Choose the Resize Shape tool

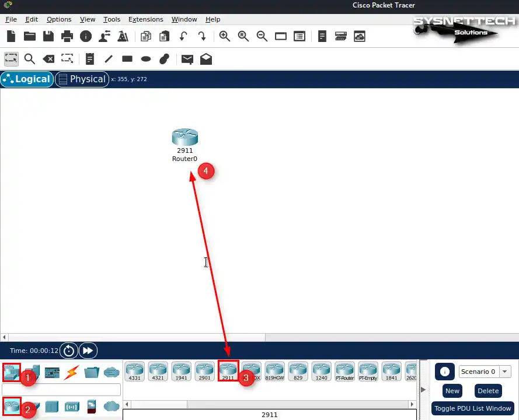(x=67, y=59)
